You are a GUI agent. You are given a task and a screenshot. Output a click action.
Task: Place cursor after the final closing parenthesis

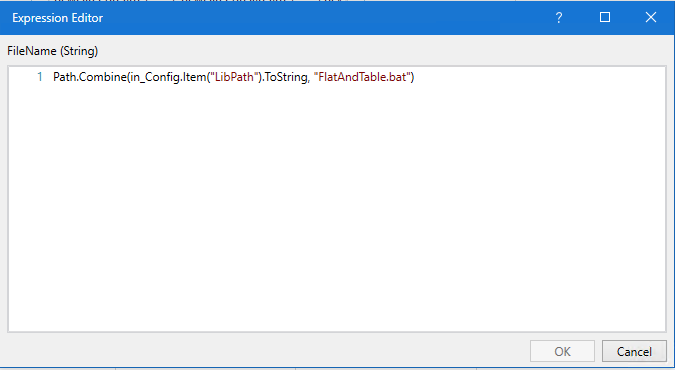pyautogui.click(x=415, y=77)
